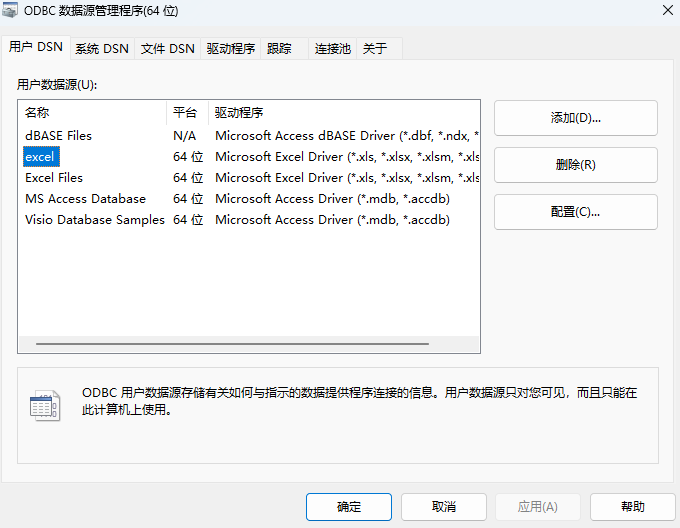Click the horizontal scrollbar in the list

click(x=232, y=343)
